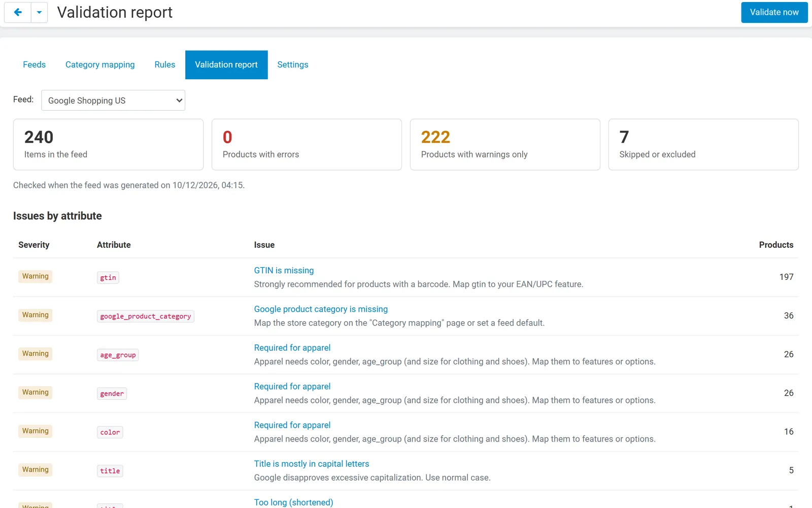Click the 0 Products with errors card
The width and height of the screenshot is (812, 508).
tap(307, 144)
